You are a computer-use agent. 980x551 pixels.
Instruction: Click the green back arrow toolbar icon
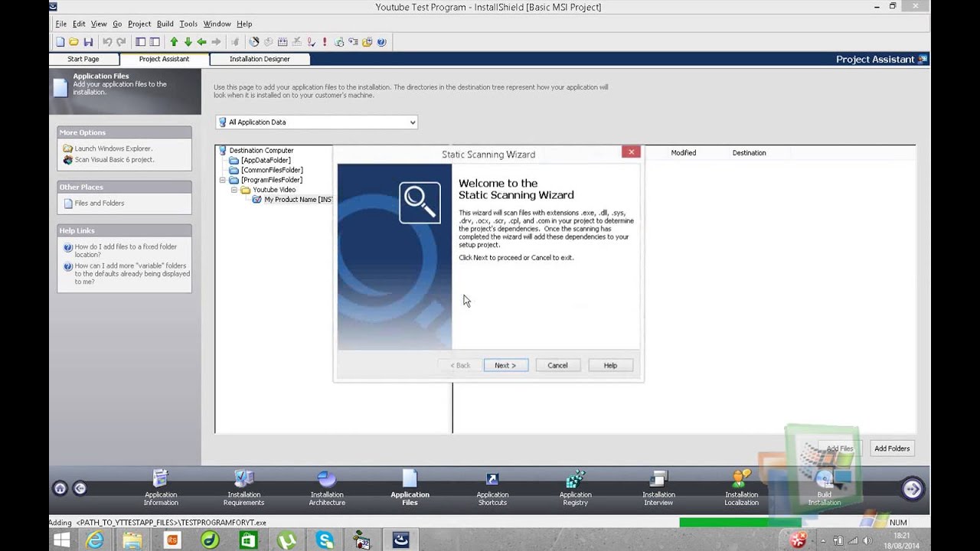pyautogui.click(x=201, y=42)
